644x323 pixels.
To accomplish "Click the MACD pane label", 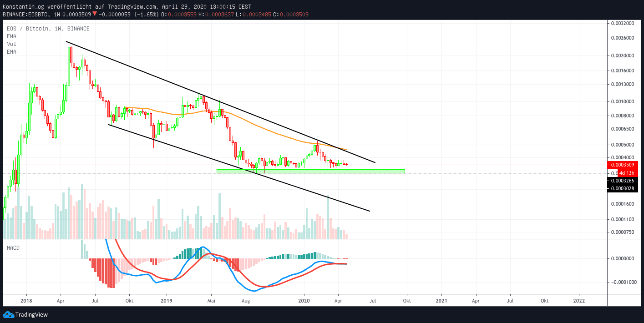I will point(13,248).
